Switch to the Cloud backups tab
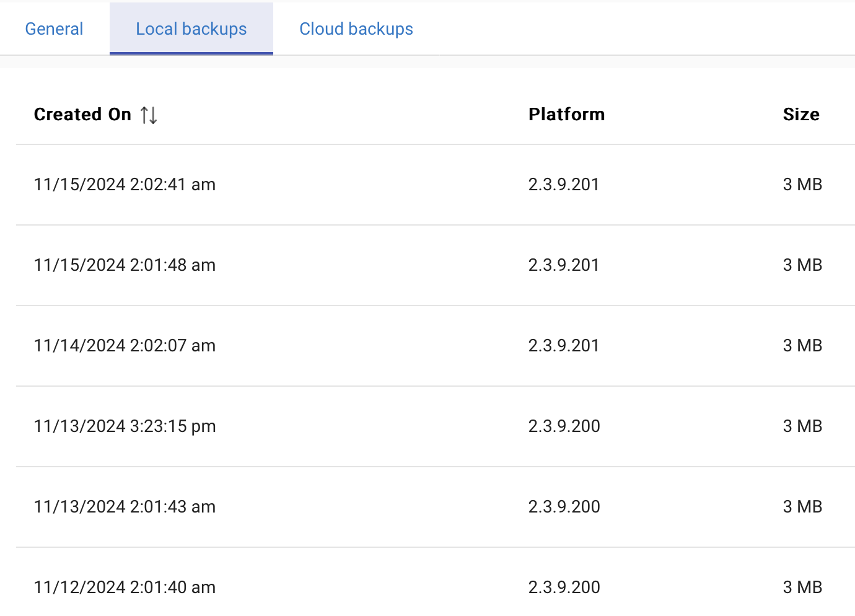Viewport: 855px width, 616px height. click(x=356, y=29)
